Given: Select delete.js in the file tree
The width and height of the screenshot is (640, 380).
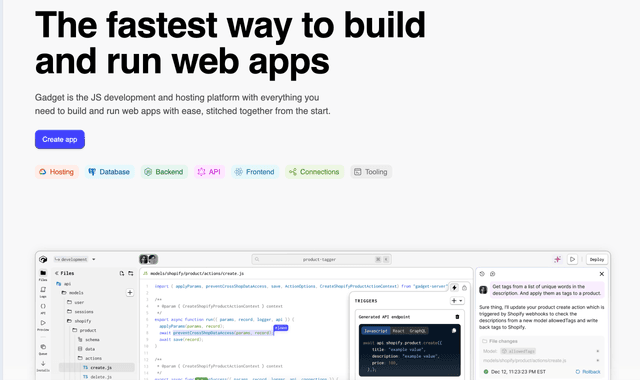Looking at the screenshot, I should coord(97,377).
